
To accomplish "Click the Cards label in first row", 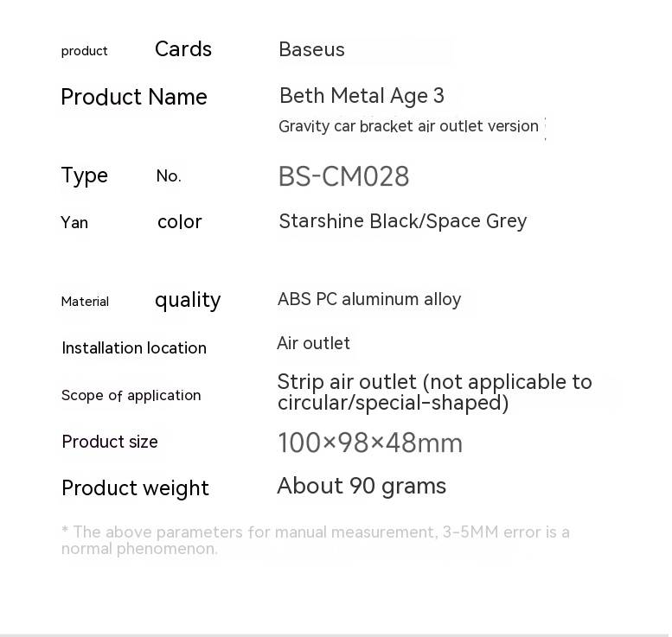I will [x=183, y=49].
